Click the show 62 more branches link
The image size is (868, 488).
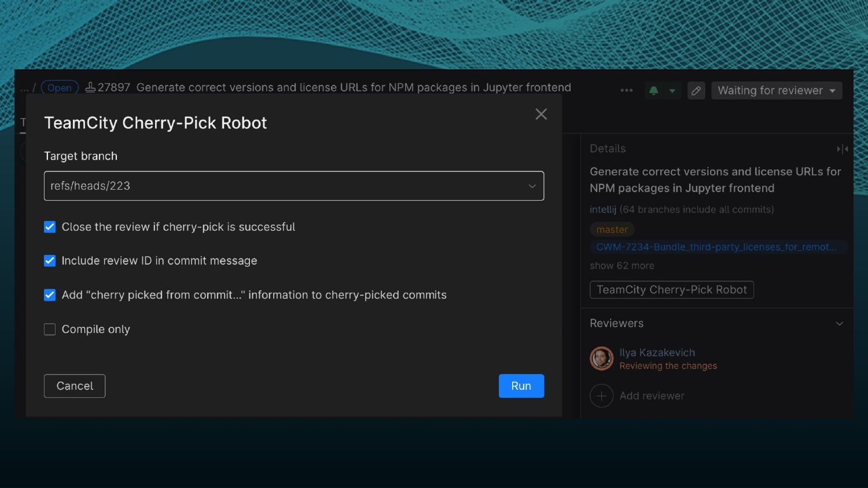(x=621, y=265)
